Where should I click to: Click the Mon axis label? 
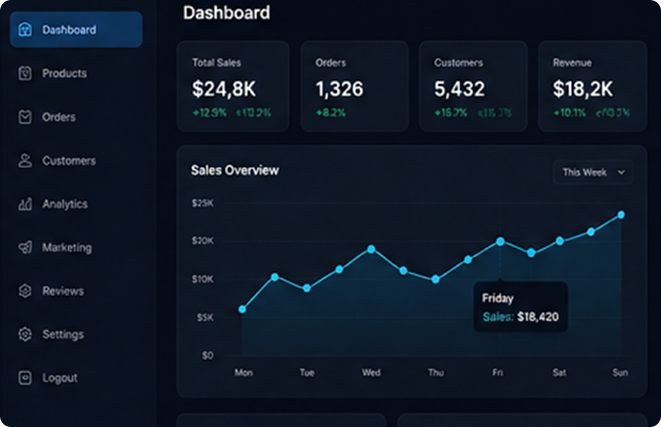(244, 372)
